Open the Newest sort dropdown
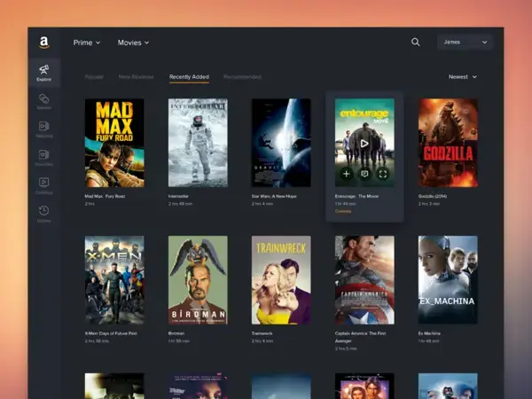The width and height of the screenshot is (532, 399). 463,77
